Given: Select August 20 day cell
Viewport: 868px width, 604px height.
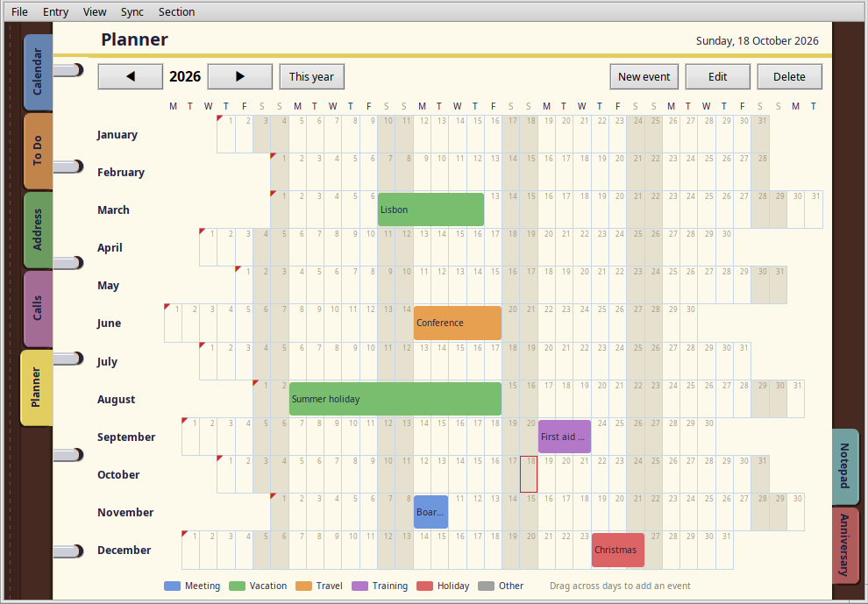Looking at the screenshot, I should pos(600,399).
